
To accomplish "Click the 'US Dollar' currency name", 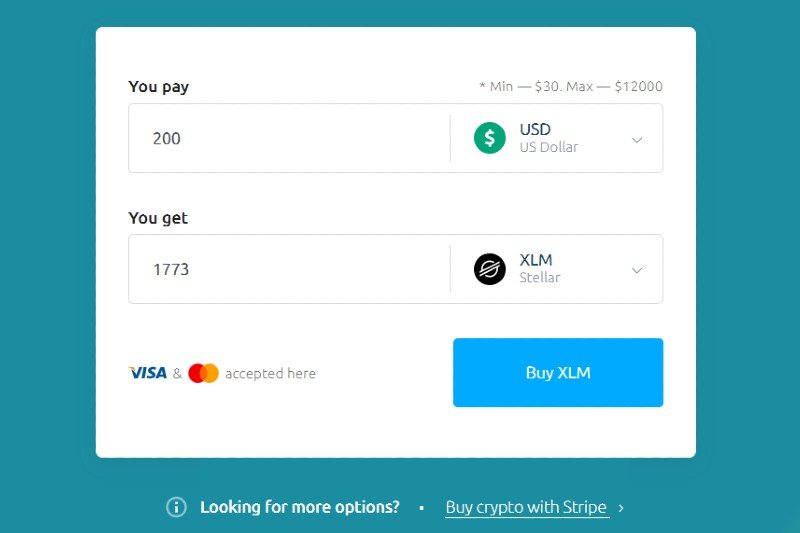I will 548,148.
